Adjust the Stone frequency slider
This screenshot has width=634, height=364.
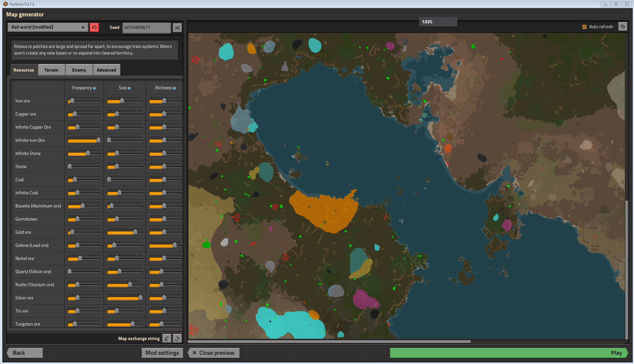coord(84,166)
